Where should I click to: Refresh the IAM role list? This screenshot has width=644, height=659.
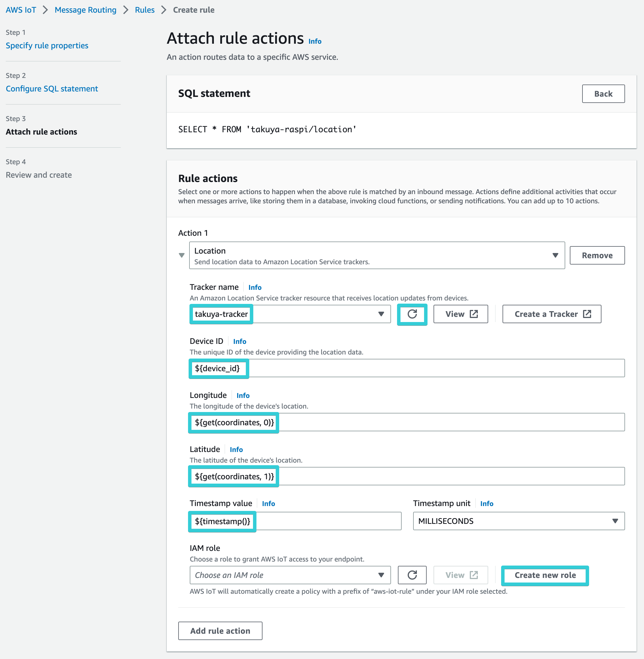click(412, 575)
